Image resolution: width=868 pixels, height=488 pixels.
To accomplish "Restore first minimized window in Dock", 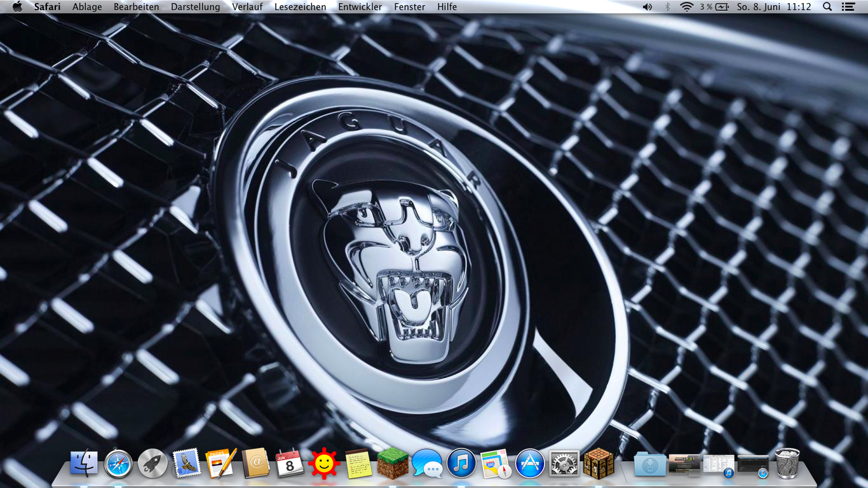I will click(684, 464).
